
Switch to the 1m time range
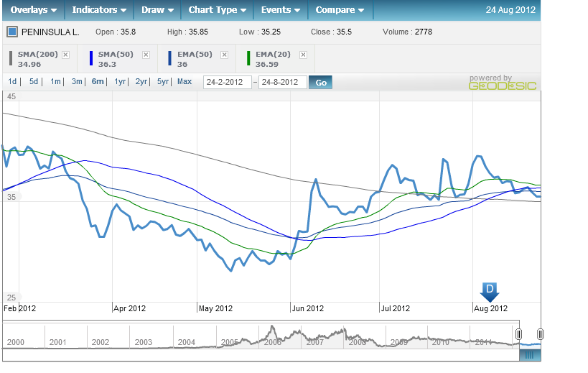click(x=55, y=81)
